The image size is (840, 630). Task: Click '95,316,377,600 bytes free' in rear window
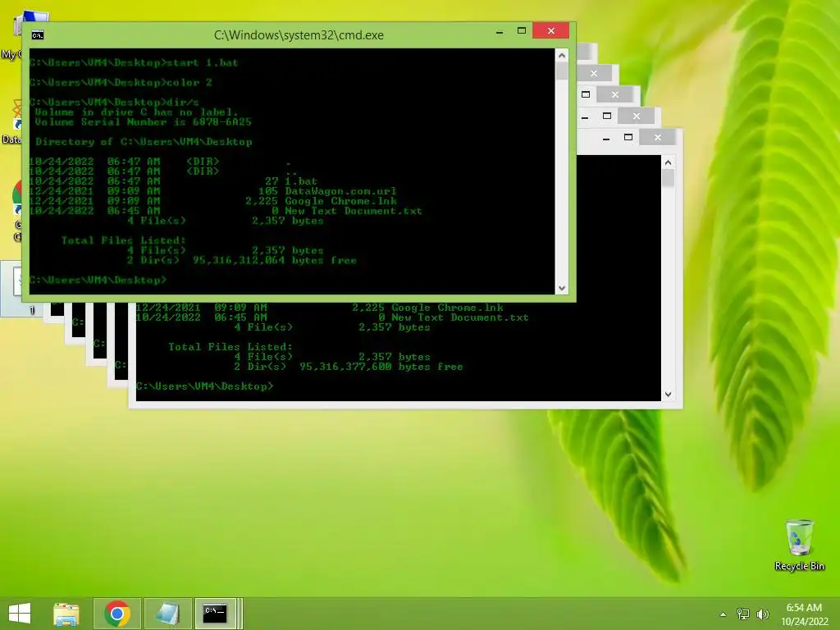(381, 367)
